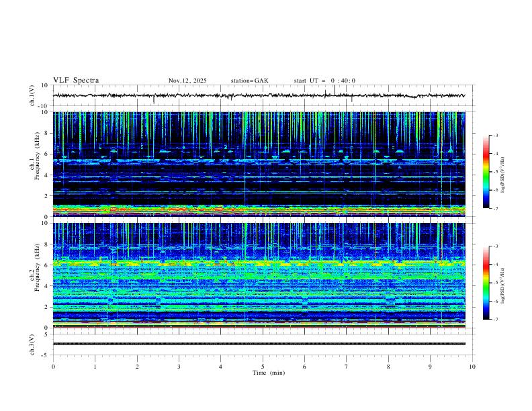The width and height of the screenshot is (532, 411).
Task: Click the ch.1 "Frequency (kHz)" axis label
Action: coord(37,155)
